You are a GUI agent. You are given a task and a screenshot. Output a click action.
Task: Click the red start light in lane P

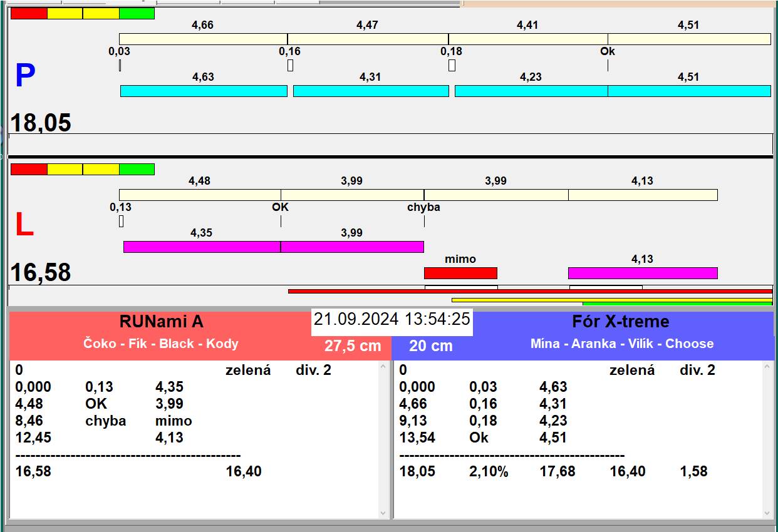click(x=29, y=13)
